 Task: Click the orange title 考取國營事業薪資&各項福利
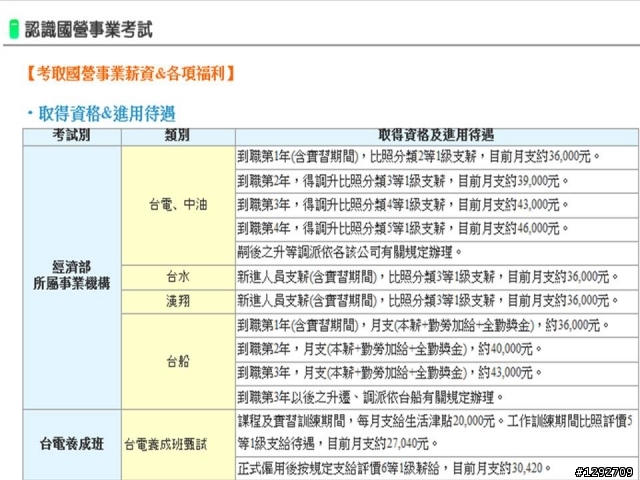130,74
